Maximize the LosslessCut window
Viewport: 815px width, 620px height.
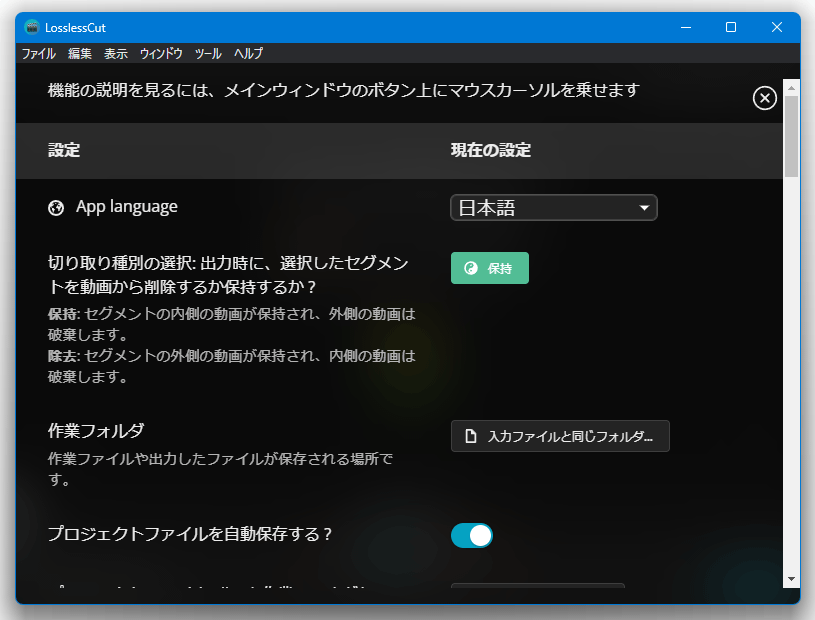point(731,27)
